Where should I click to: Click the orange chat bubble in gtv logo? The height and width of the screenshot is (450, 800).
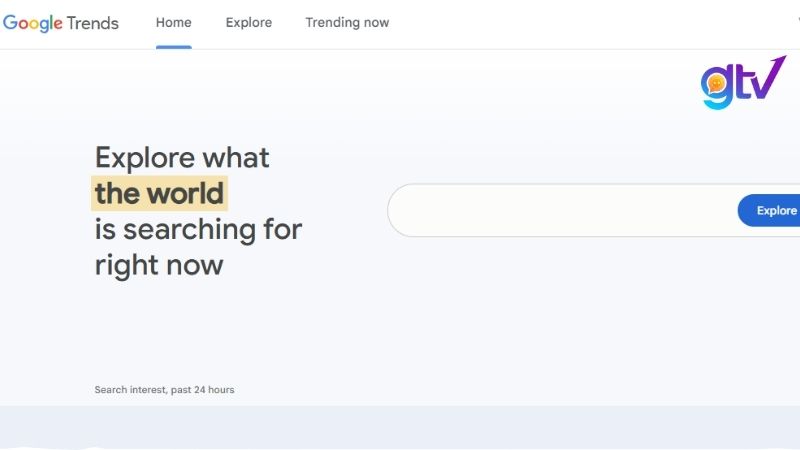pos(715,85)
